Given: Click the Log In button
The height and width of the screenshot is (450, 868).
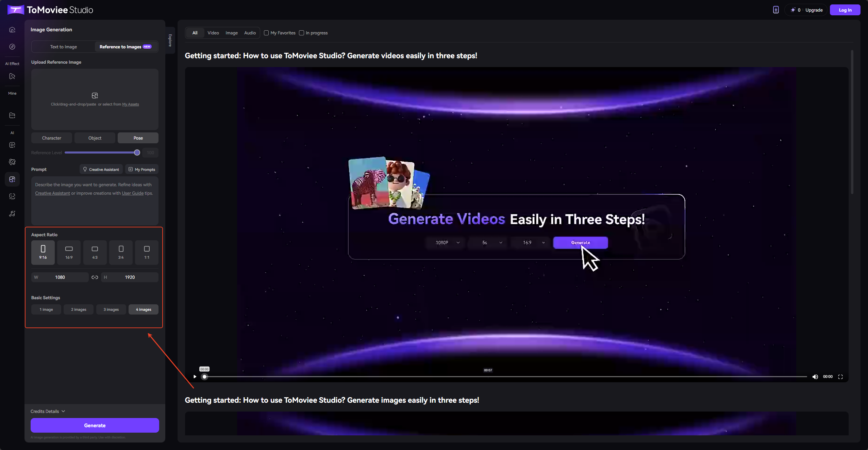Looking at the screenshot, I should pos(845,10).
